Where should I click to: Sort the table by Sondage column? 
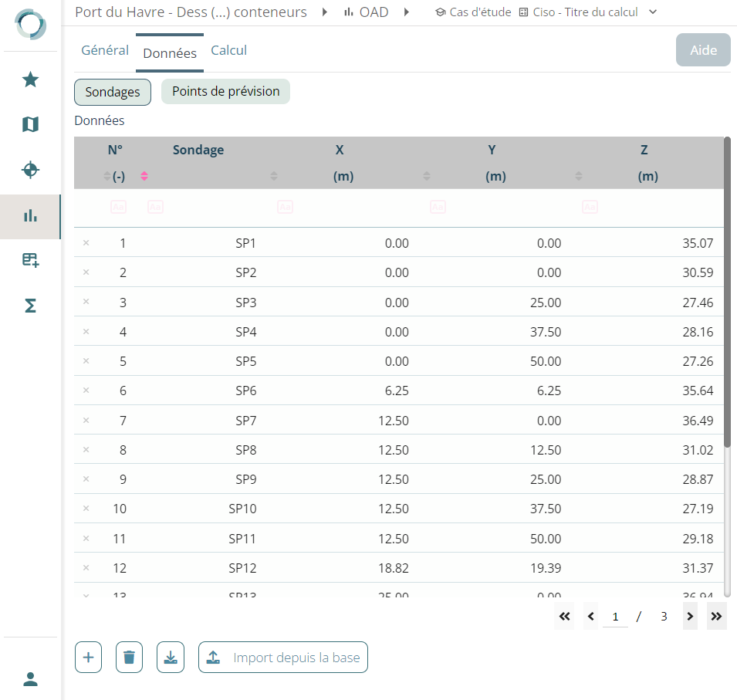(274, 177)
